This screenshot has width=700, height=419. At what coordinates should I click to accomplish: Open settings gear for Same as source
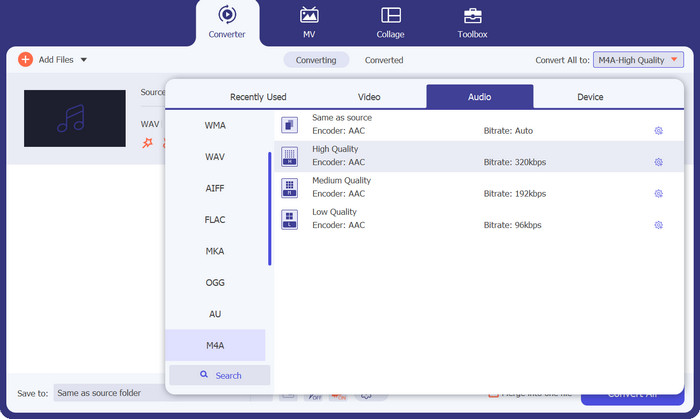[658, 131]
